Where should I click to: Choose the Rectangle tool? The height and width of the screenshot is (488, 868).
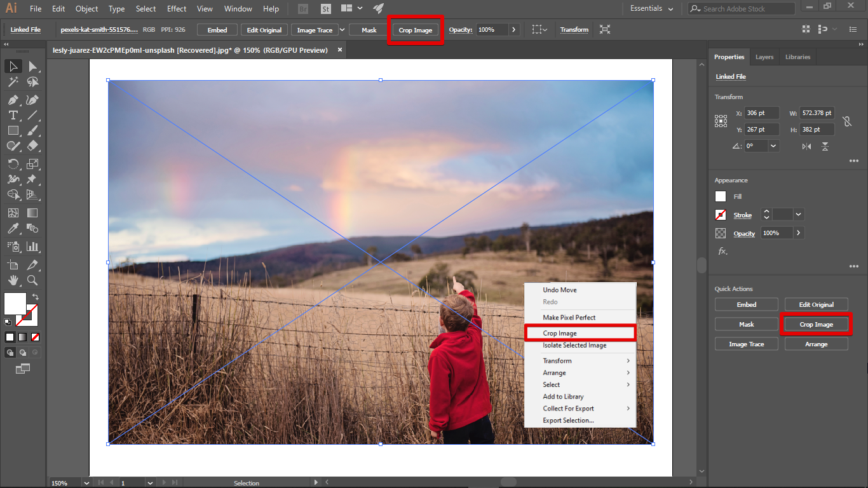[x=13, y=130]
